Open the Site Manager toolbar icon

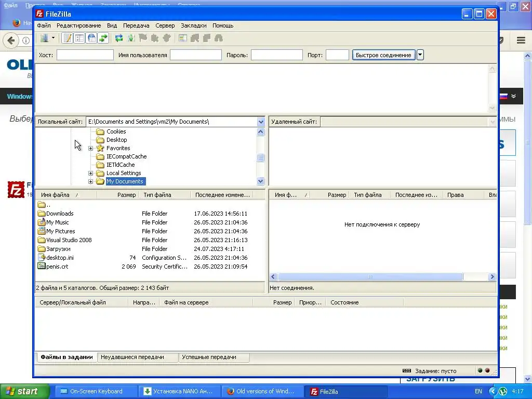pos(44,38)
